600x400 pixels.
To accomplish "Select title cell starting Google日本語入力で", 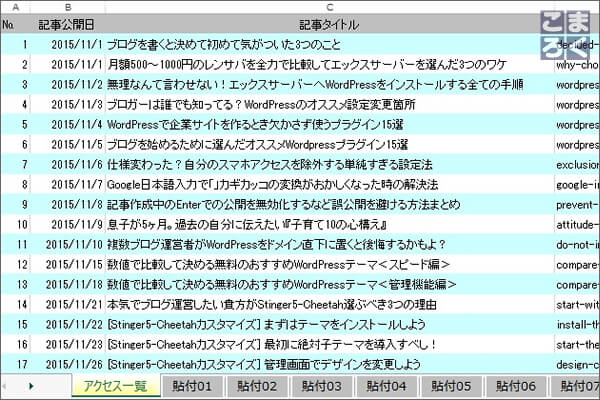I will (329, 184).
